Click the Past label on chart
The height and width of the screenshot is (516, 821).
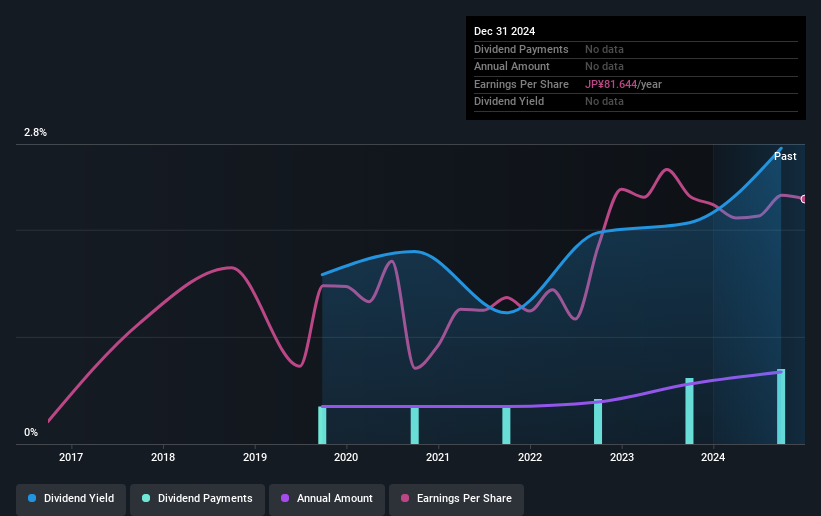click(785, 156)
